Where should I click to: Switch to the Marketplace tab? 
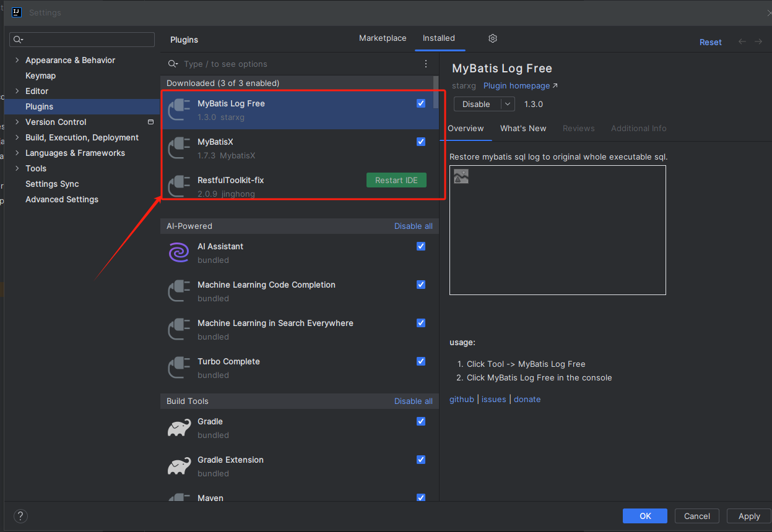click(383, 38)
